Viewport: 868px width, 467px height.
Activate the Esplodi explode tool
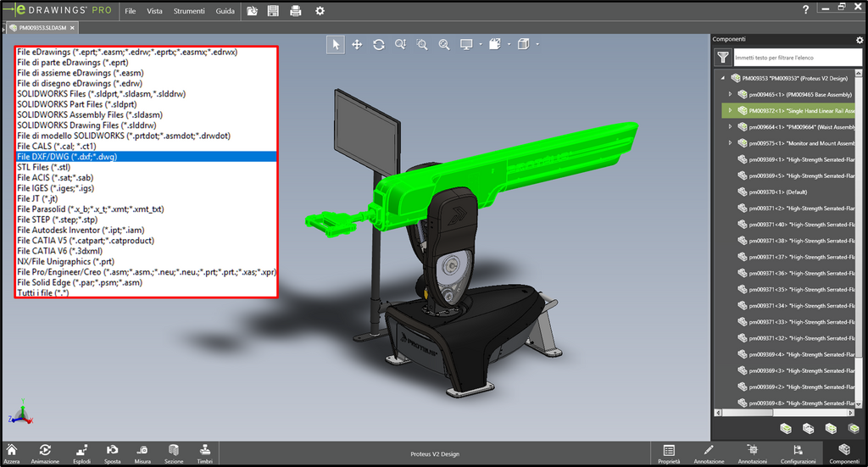(82, 453)
